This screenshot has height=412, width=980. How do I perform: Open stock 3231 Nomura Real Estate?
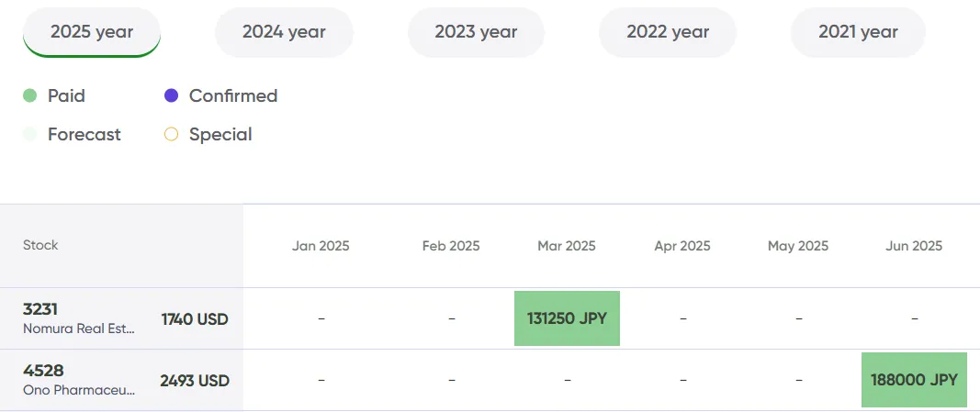coord(78,318)
